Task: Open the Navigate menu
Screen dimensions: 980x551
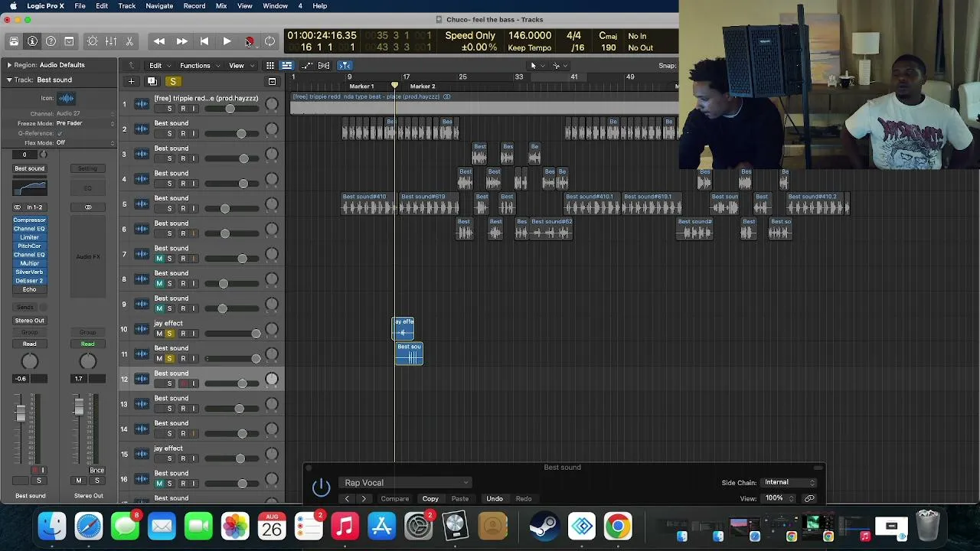Action: (159, 6)
